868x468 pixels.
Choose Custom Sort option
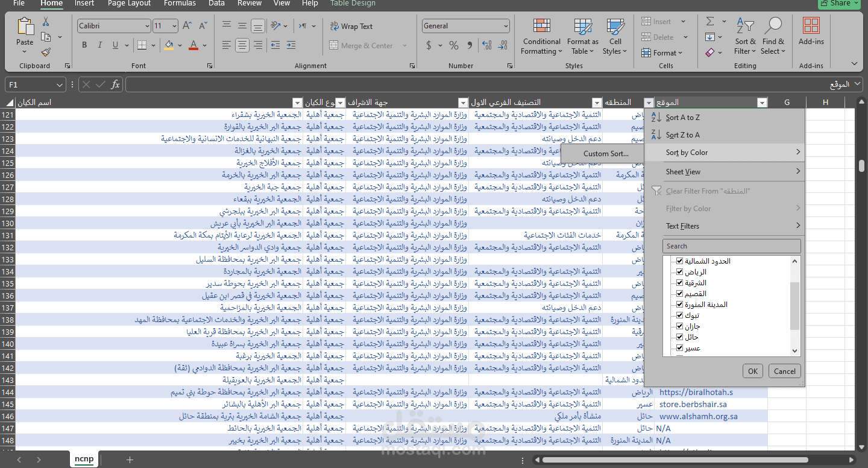tap(605, 154)
